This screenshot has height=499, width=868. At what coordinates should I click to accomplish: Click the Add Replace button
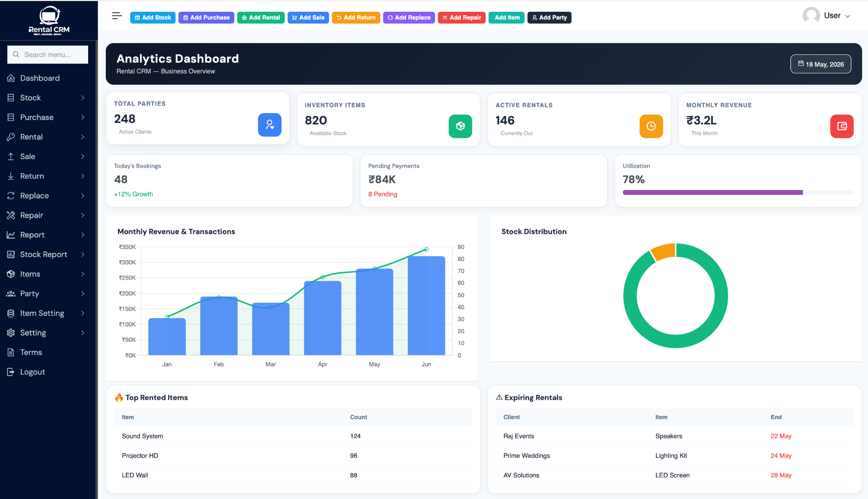[409, 18]
